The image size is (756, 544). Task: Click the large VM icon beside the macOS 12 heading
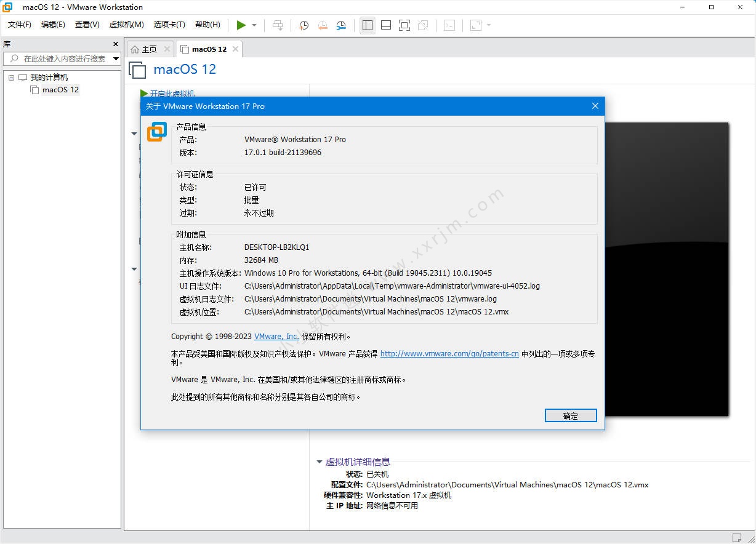point(137,70)
